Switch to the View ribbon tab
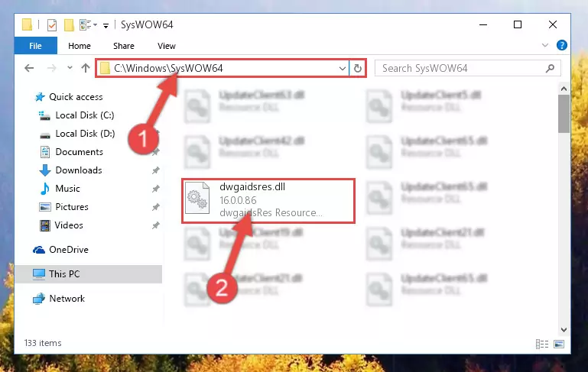This screenshot has height=372, width=588. (167, 46)
